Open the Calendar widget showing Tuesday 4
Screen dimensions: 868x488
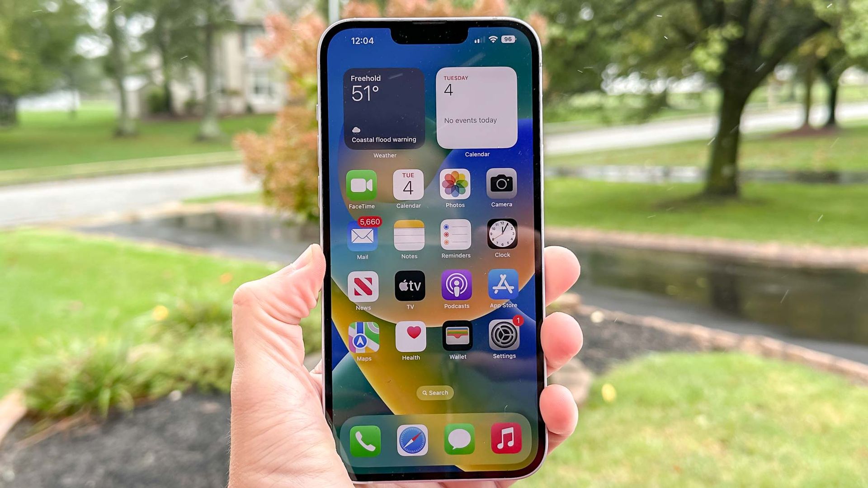(477, 113)
